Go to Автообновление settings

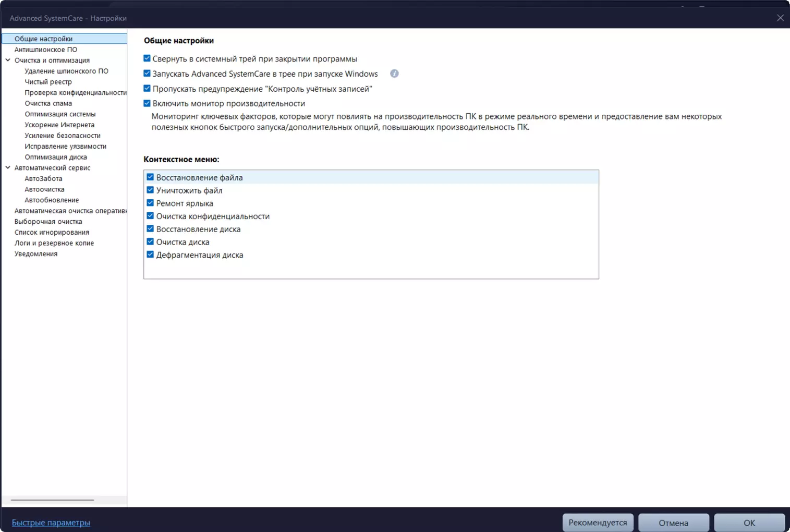pyautogui.click(x=52, y=200)
